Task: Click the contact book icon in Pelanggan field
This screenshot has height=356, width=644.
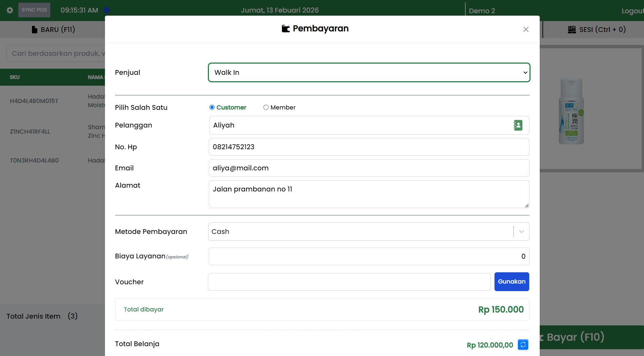Action: tap(518, 125)
